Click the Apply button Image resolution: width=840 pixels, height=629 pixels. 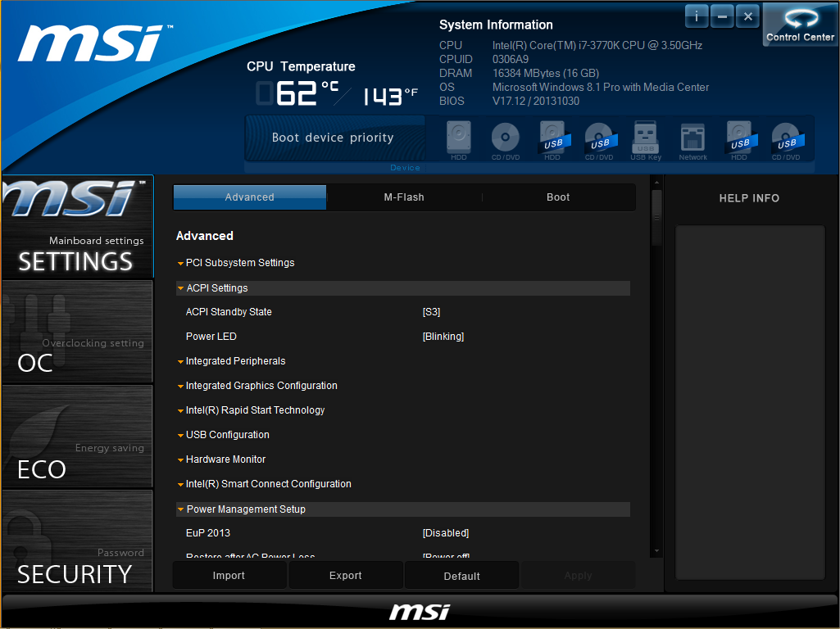click(x=578, y=576)
